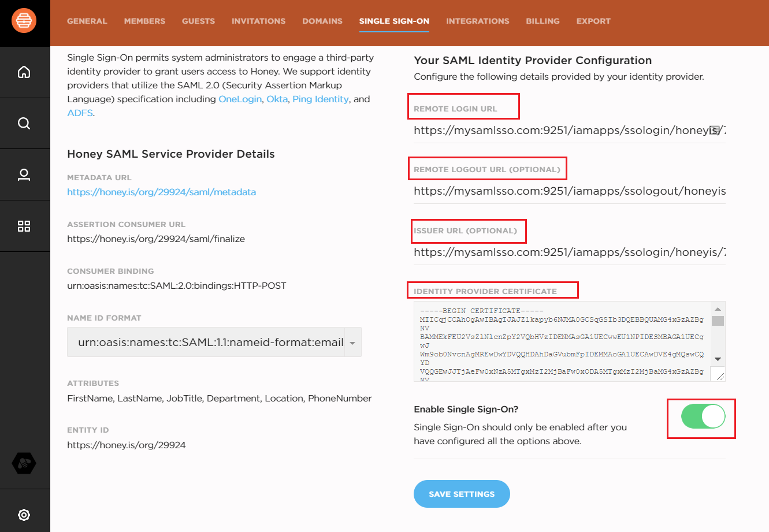The image size is (769, 532).
Task: Switch to the General tab
Action: 87,21
